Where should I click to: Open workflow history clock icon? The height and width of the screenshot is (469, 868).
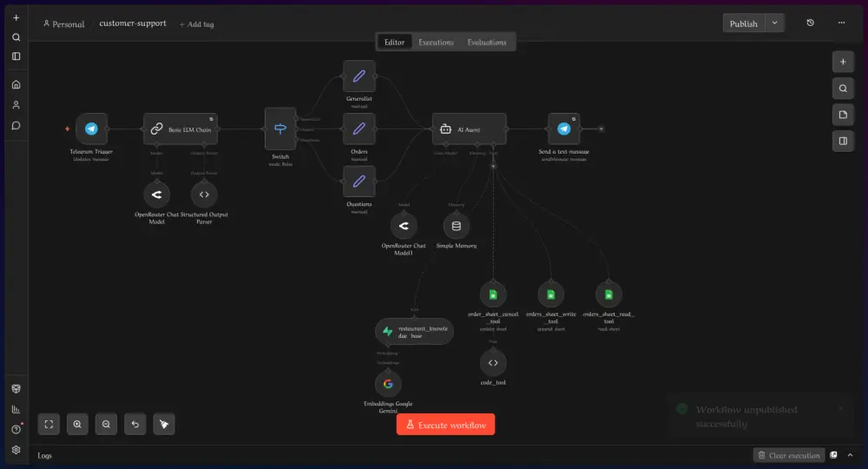point(810,23)
